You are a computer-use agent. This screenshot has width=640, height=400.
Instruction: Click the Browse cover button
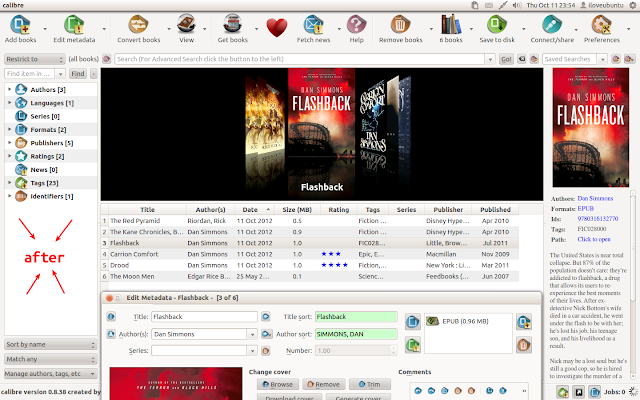tap(278, 384)
